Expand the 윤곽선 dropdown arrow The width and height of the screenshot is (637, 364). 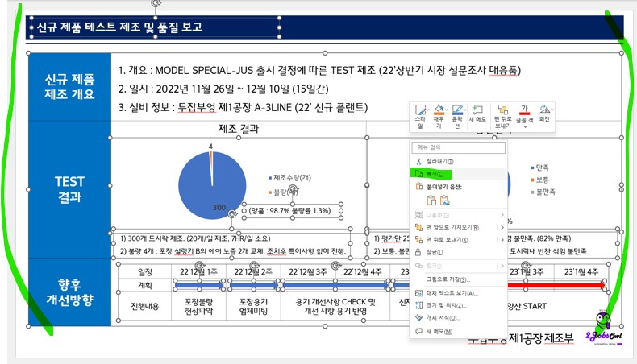click(464, 110)
